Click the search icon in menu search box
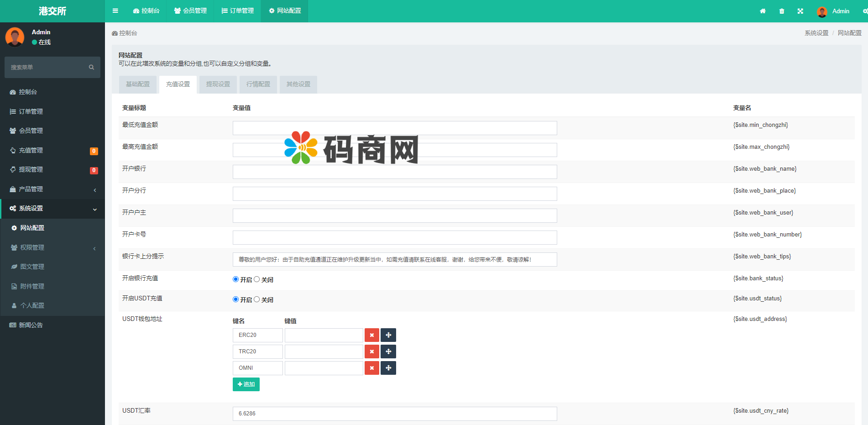This screenshot has width=868, height=425. click(91, 68)
